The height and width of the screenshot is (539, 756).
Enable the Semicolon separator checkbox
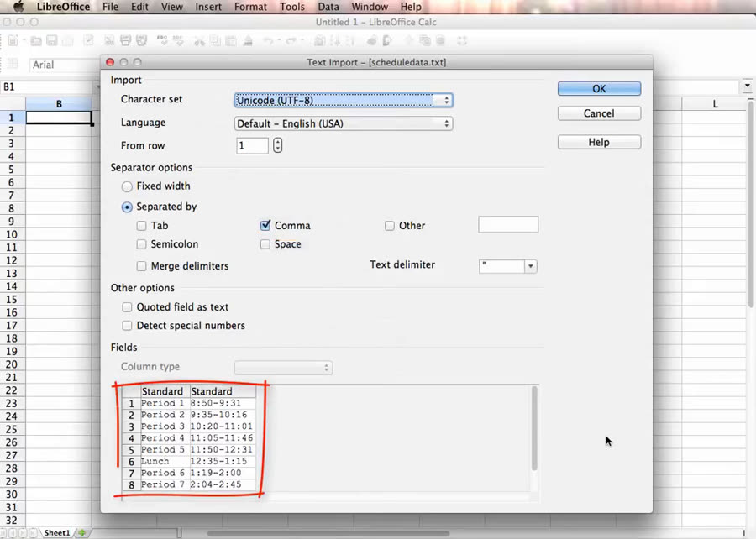[141, 244]
